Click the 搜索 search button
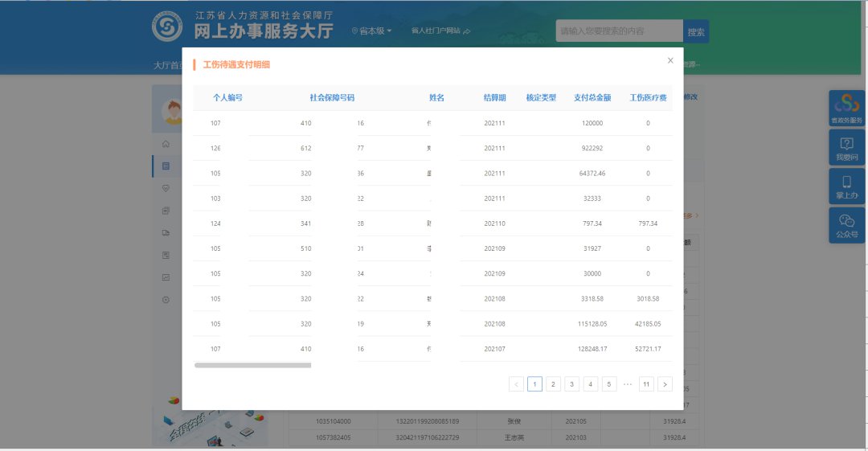868x451 pixels. [x=696, y=31]
